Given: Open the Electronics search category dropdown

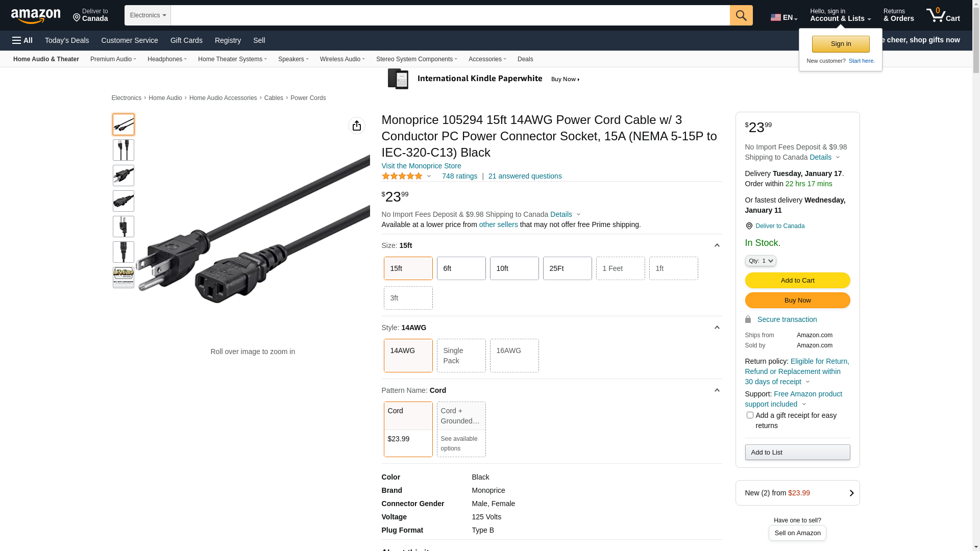Looking at the screenshot, I should pos(148,15).
